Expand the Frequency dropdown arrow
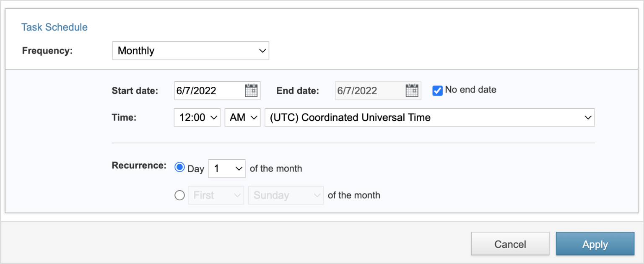This screenshot has width=644, height=264. tap(262, 50)
